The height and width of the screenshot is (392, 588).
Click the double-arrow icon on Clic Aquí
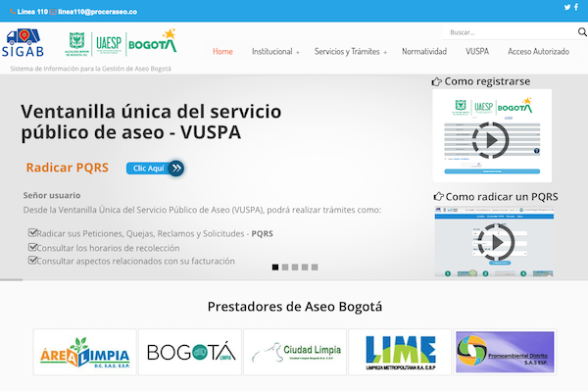tap(176, 168)
